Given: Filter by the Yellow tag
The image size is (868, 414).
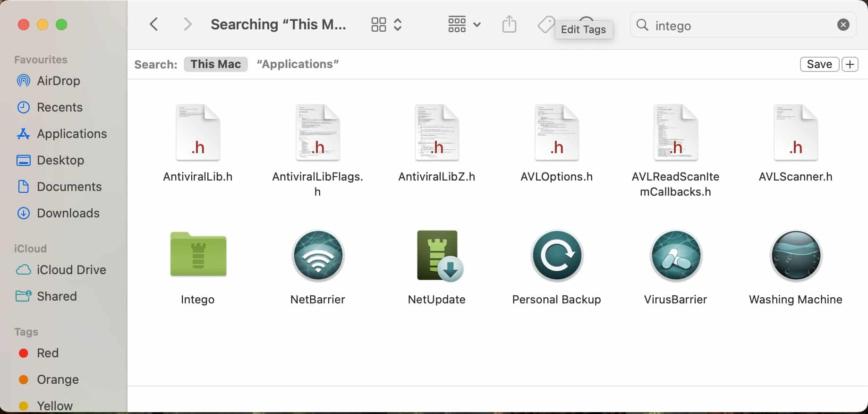Looking at the screenshot, I should [x=45, y=406].
